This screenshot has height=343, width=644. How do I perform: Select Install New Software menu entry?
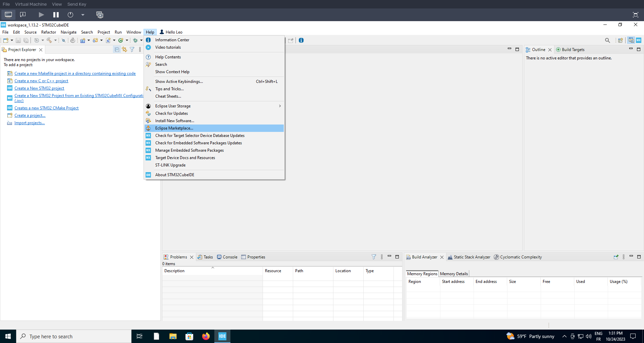click(214, 121)
